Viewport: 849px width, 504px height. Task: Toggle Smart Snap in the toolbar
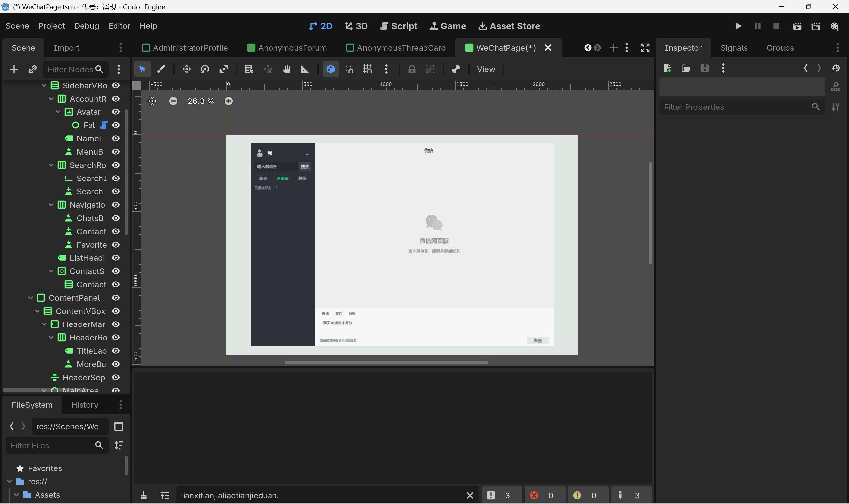[349, 69]
